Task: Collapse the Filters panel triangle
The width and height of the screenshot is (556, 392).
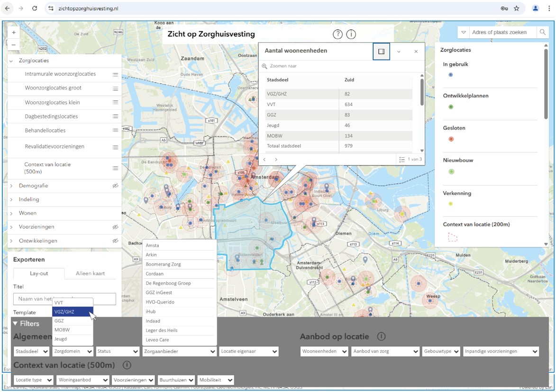Action: (15, 323)
